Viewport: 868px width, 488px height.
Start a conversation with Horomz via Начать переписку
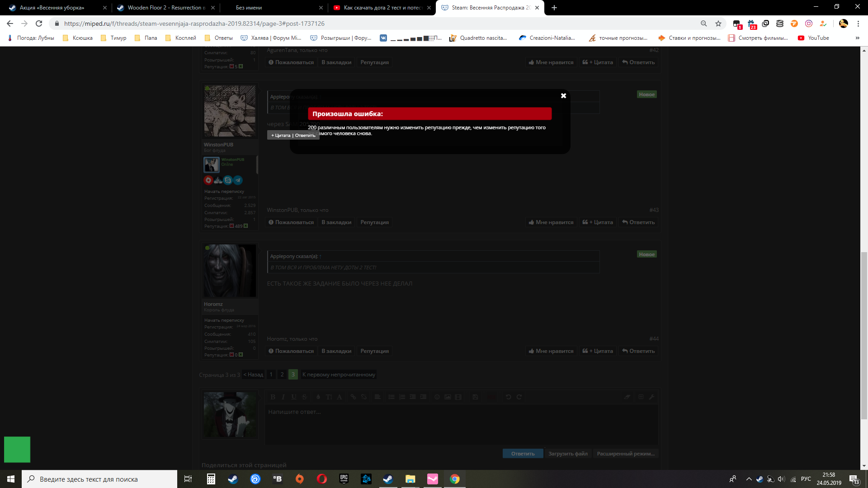[x=224, y=320]
